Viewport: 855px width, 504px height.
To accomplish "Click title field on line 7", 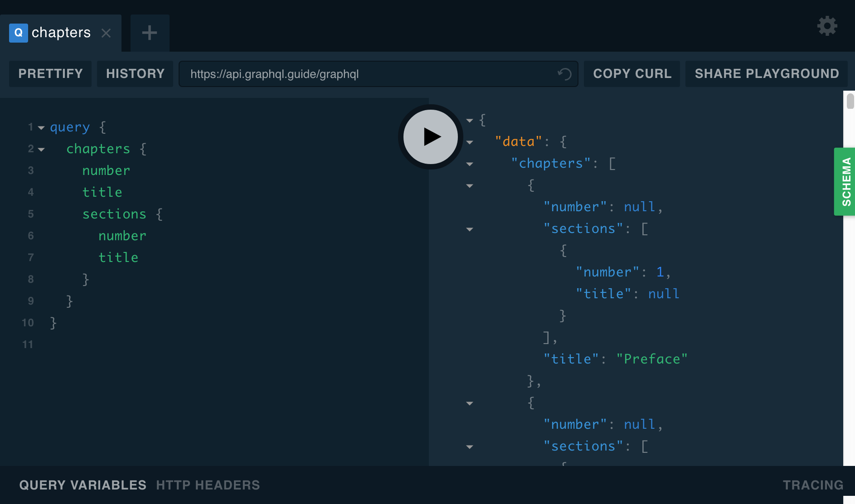I will pos(118,257).
